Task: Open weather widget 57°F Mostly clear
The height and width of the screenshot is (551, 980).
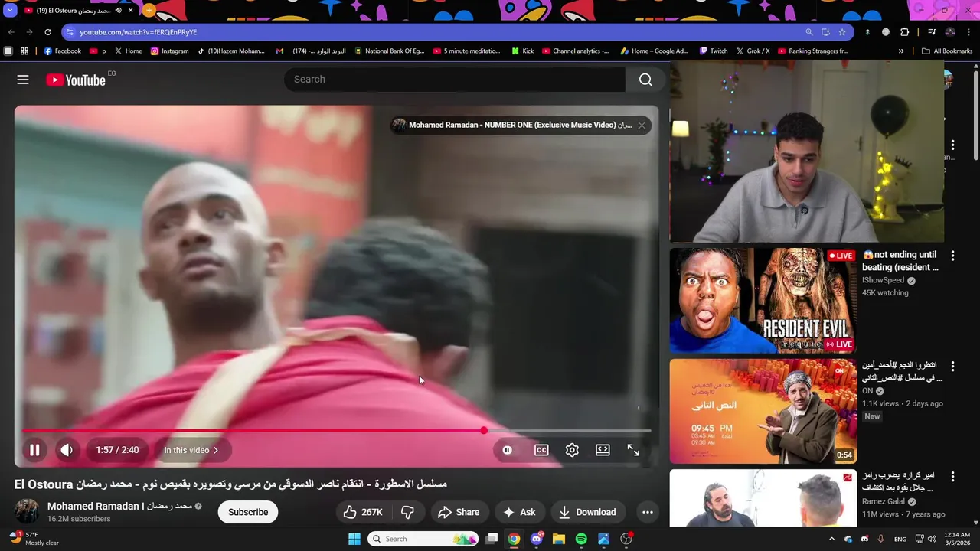Action: (35, 539)
